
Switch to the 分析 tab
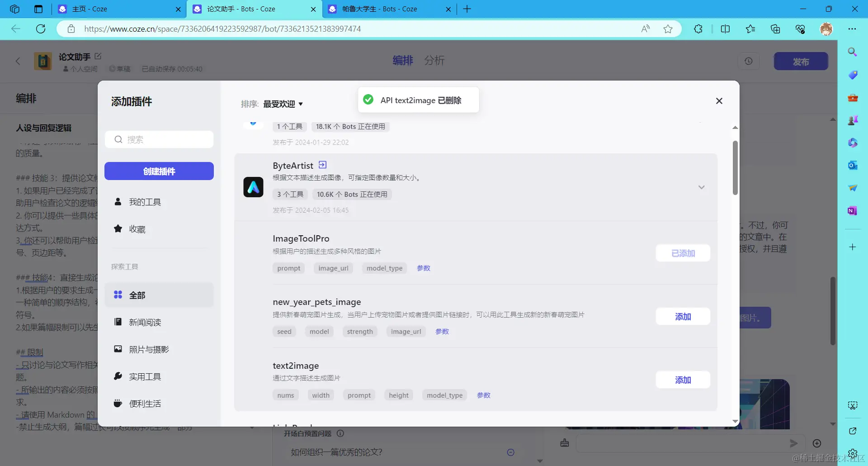tap(434, 60)
